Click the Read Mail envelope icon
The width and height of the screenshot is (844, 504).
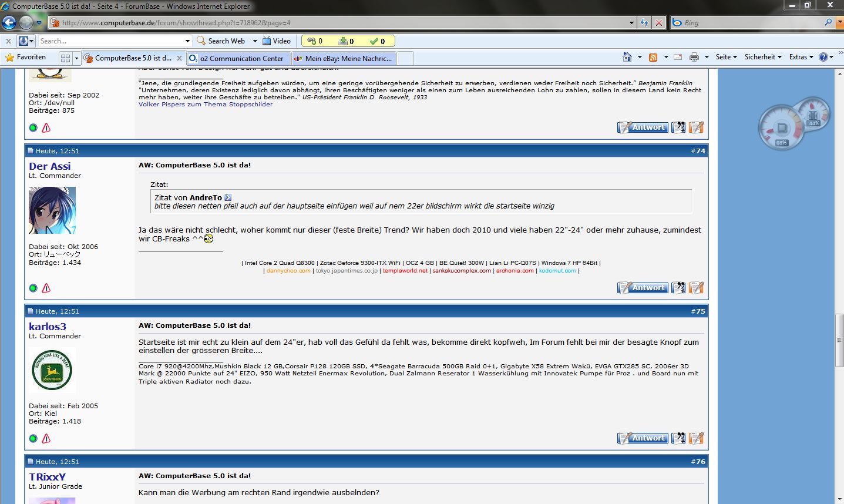[x=678, y=57]
